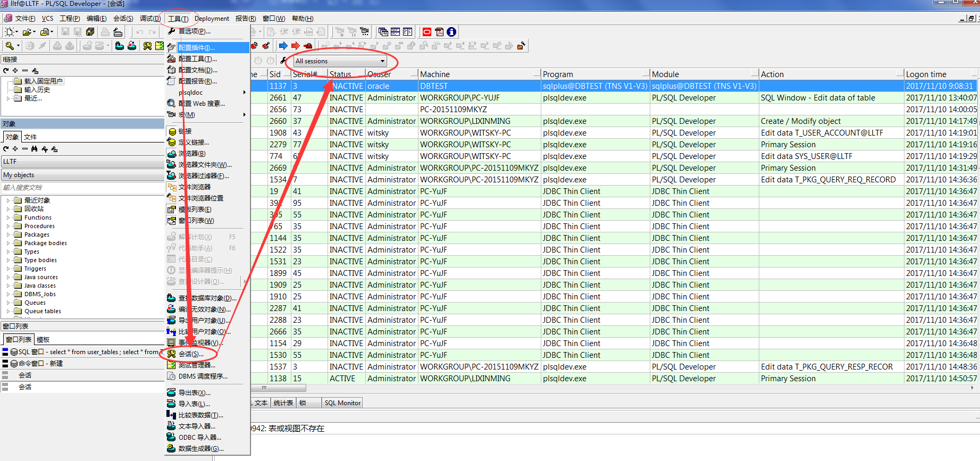
Task: Open the LLTF user dropdown
Action: pos(82,161)
